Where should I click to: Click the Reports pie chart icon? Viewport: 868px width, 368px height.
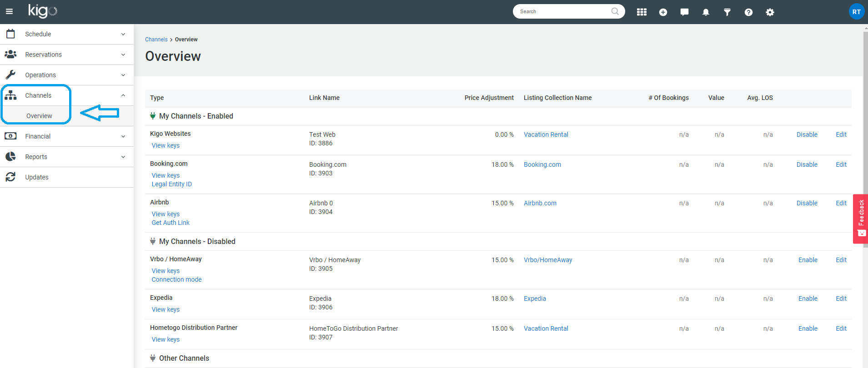(10, 156)
